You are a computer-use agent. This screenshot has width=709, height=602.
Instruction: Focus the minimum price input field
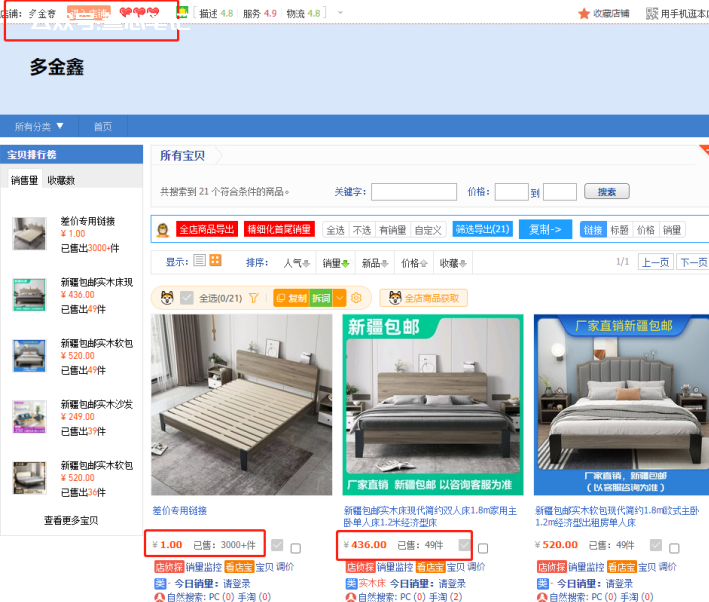[511, 192]
